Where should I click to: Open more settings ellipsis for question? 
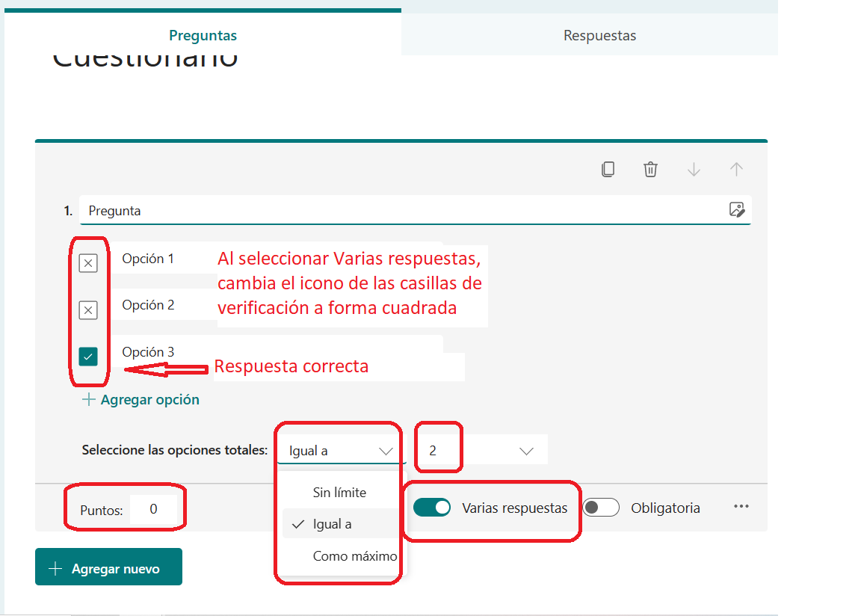tap(741, 507)
